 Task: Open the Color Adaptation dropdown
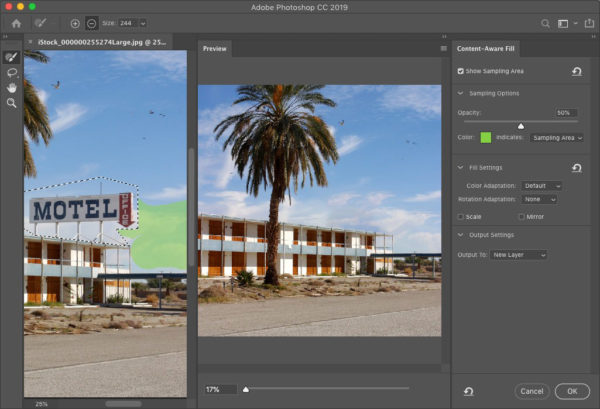pos(541,186)
